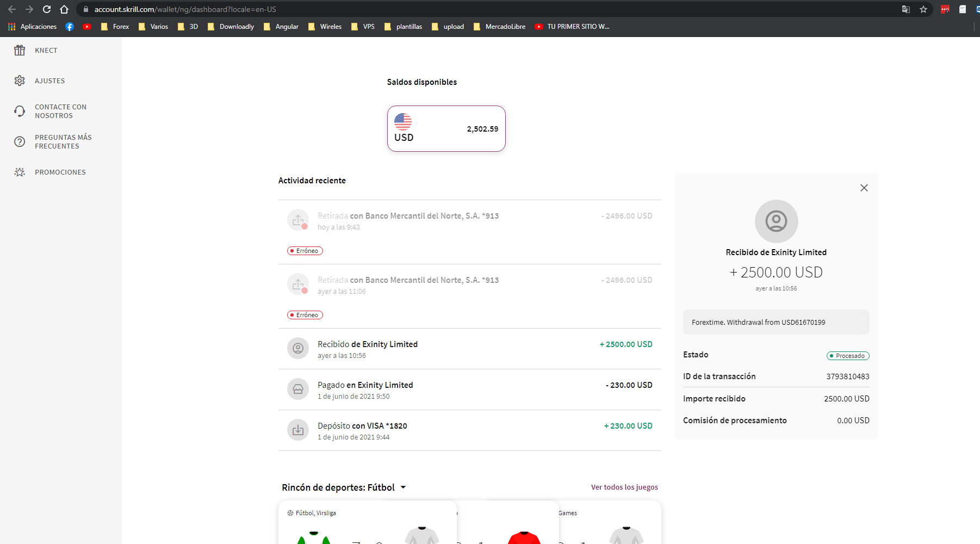Open the KNECT gift icon
Viewport: 980px width, 544px height.
[20, 51]
